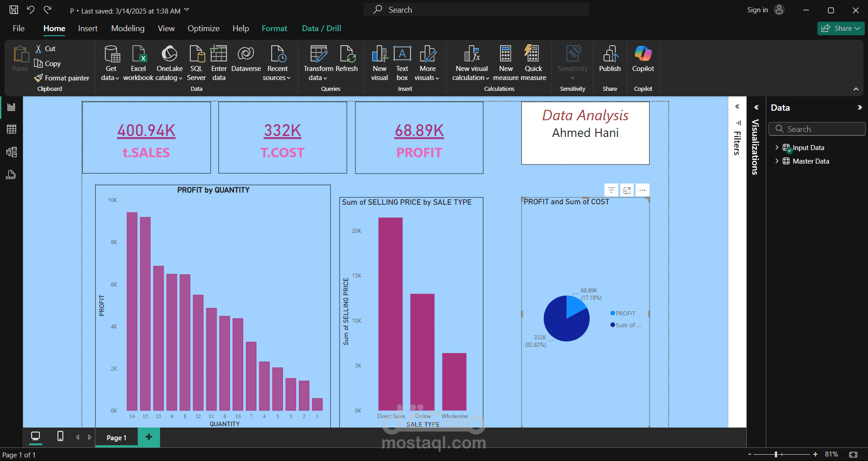Copy the selected visual
The height and width of the screenshot is (461, 868).
click(47, 63)
